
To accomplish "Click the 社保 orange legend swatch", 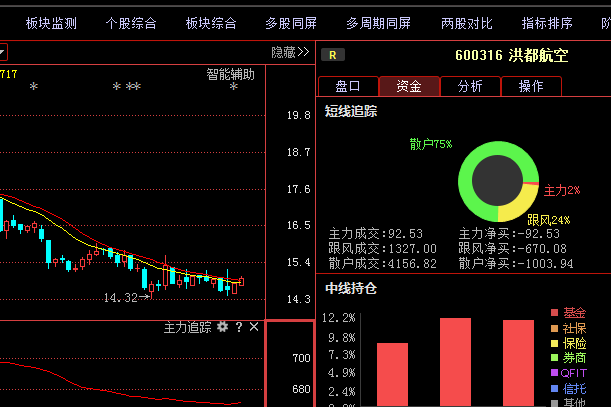I will (x=554, y=328).
